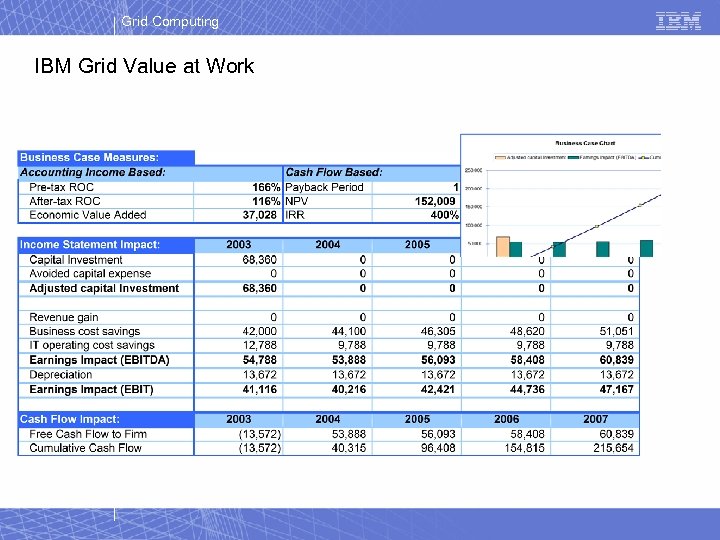Select the 47,167 EBIT cell
The width and height of the screenshot is (720, 540).
(616, 389)
